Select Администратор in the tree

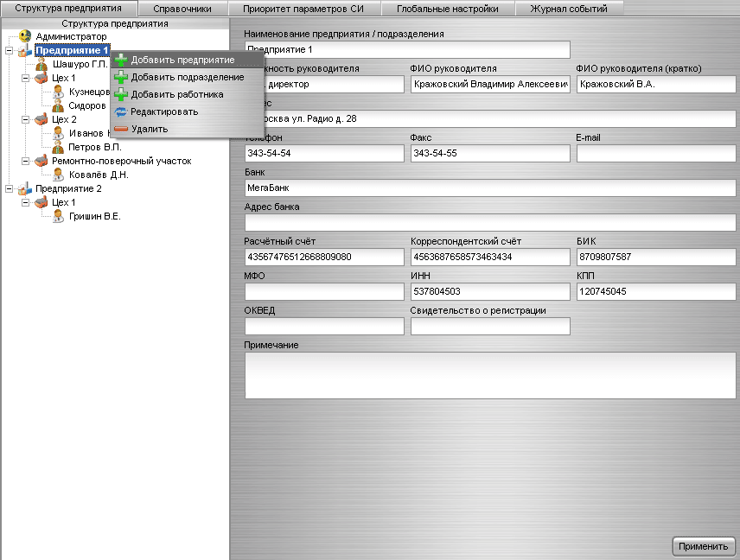71,36
